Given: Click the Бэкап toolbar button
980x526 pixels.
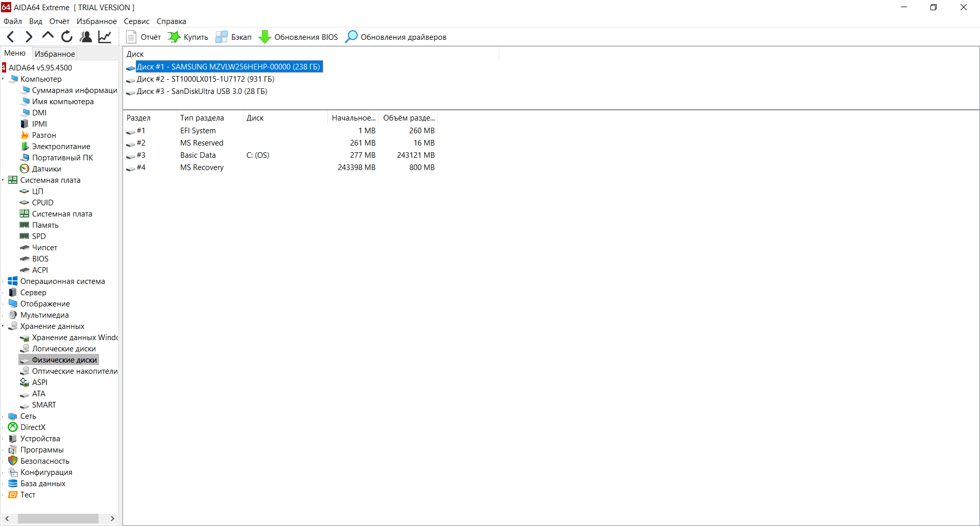Looking at the screenshot, I should (x=234, y=37).
